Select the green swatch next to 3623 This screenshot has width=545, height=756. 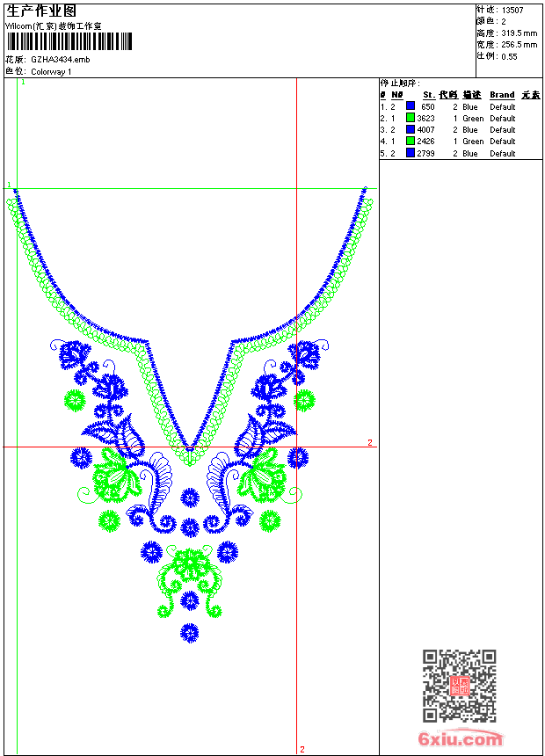click(x=411, y=117)
